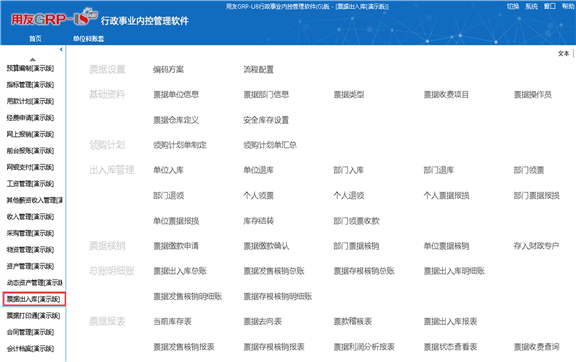Select 物资管理[演示版] in sidebar
Screen dimensions: 576x362
pos(30,250)
